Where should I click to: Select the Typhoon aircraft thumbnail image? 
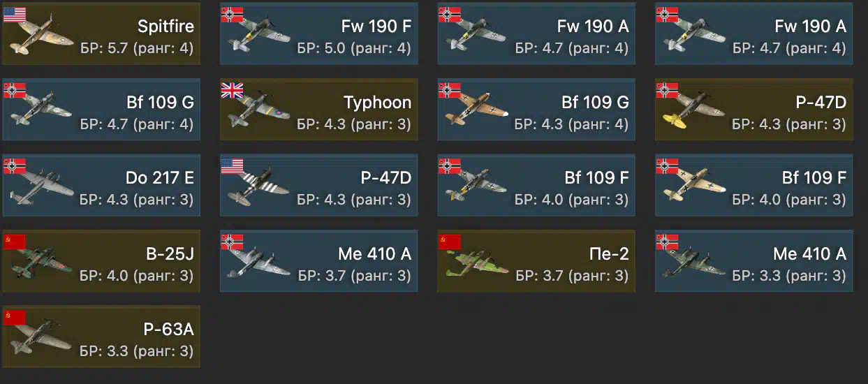(260, 112)
